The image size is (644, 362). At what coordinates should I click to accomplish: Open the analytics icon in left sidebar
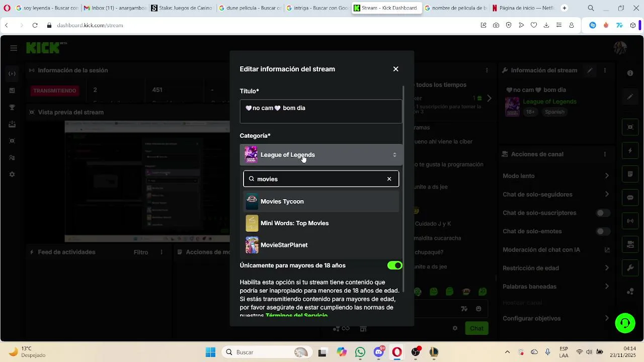pyautogui.click(x=12, y=90)
